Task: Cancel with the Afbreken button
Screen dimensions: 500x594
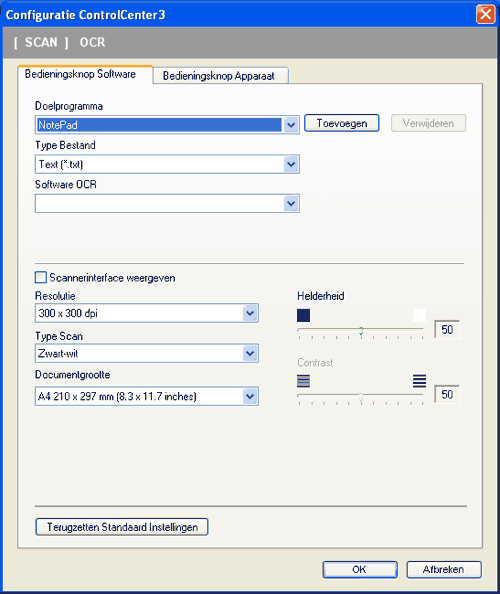Action: click(x=444, y=569)
